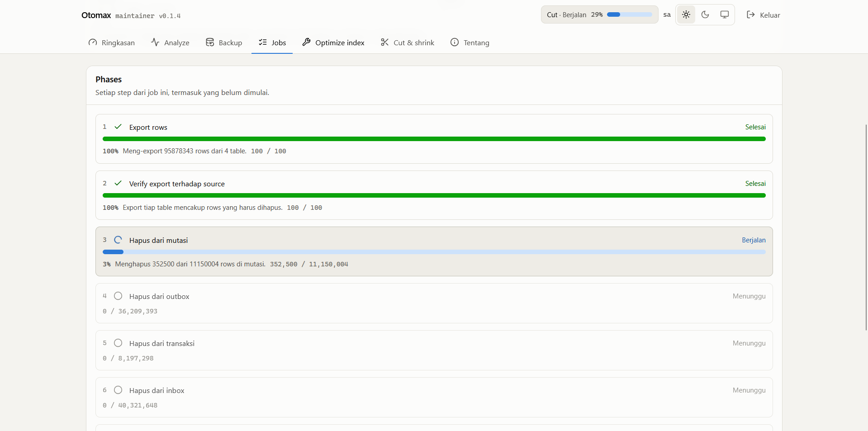Image resolution: width=868 pixels, height=431 pixels.
Task: Click the Otomax logo text
Action: [96, 15]
